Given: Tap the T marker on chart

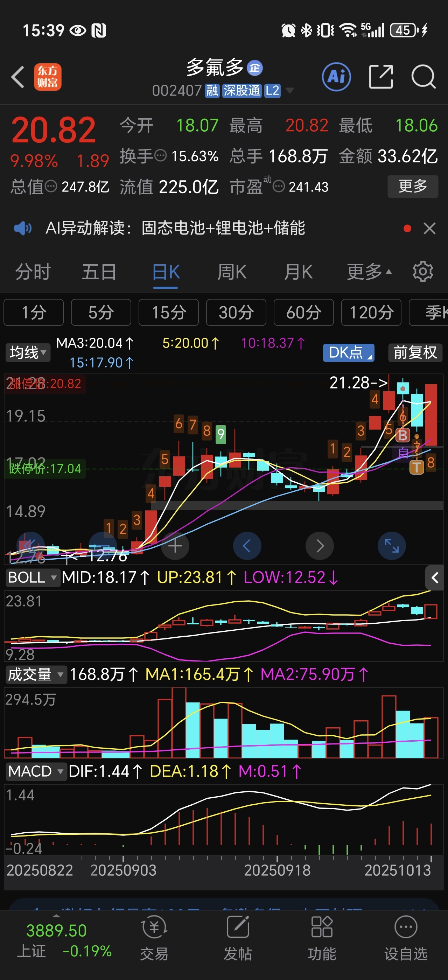Looking at the screenshot, I should 417,467.
